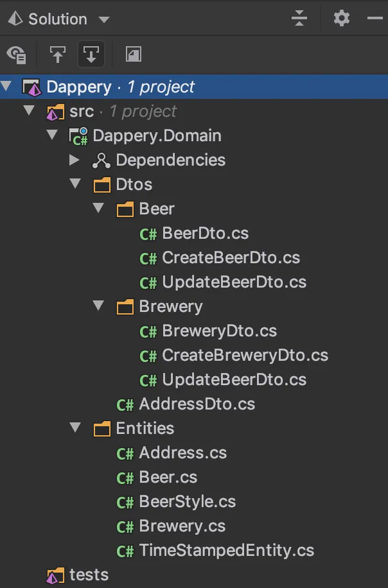The height and width of the screenshot is (588, 388).
Task: Click the C# icon beside CreateBeerDto.cs
Action: coord(148,259)
